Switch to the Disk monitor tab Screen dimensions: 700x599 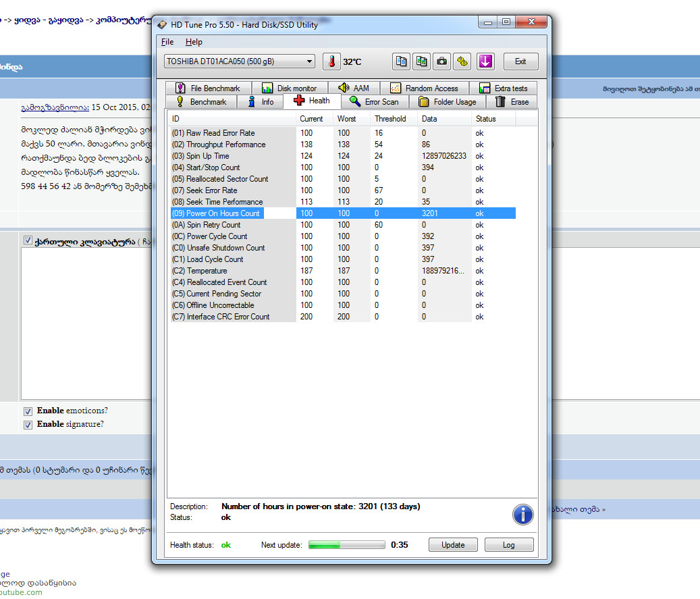[290, 88]
